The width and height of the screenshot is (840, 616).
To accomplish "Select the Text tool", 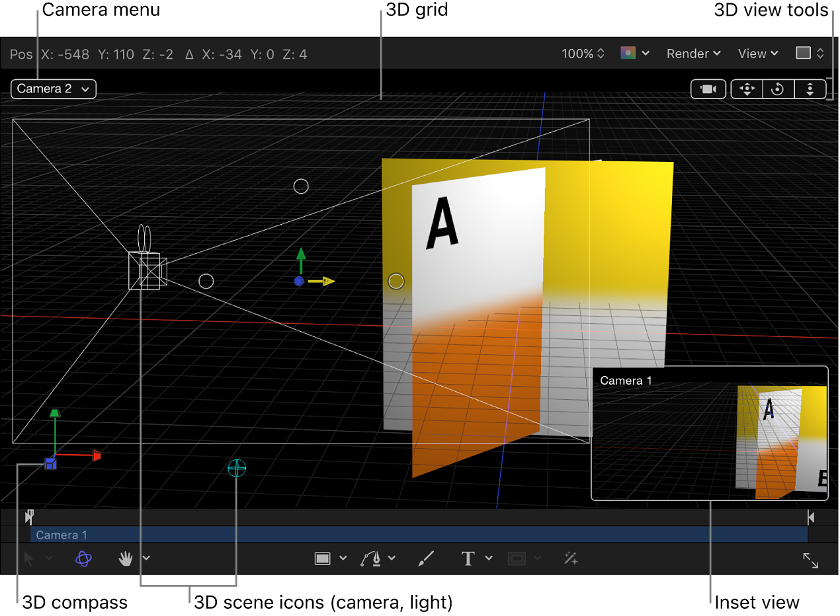I will point(467,558).
